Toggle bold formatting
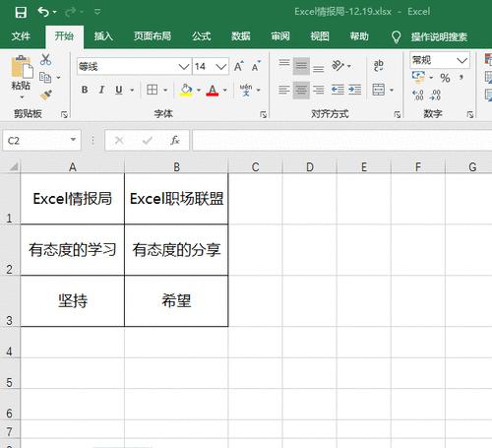 [x=85, y=90]
